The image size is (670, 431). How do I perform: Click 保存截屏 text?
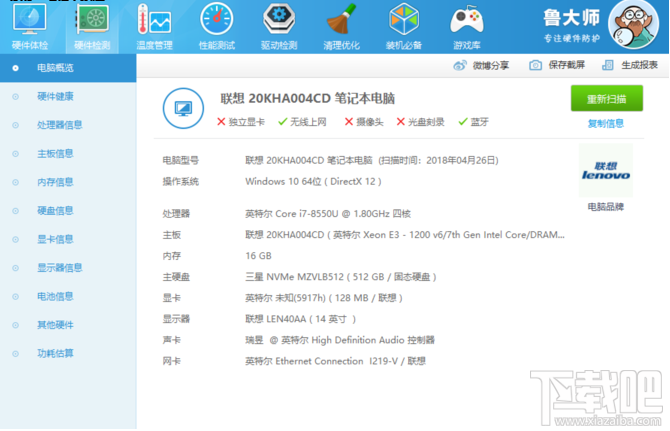[567, 65]
